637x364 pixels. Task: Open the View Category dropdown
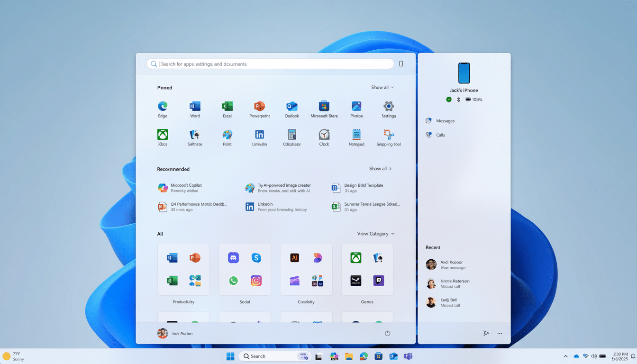[374, 233]
